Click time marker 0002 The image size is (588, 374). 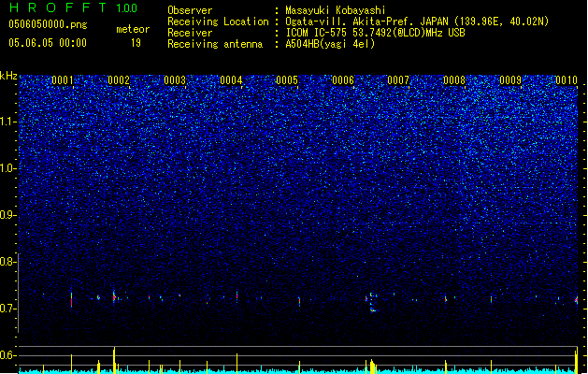pos(119,79)
